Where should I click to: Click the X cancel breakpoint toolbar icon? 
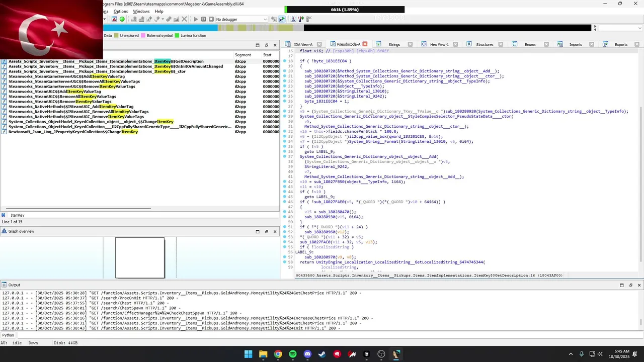click(184, 19)
